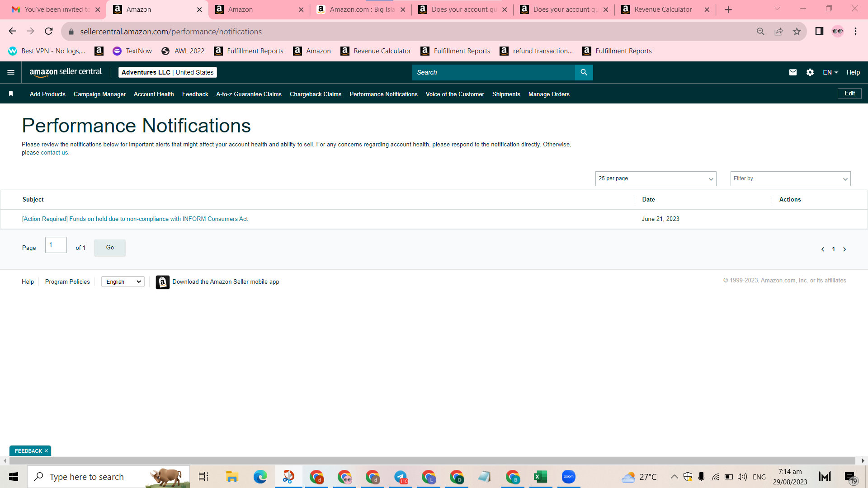868x488 pixels.
Task: Go to previous page arrow in pagination
Action: tap(823, 249)
